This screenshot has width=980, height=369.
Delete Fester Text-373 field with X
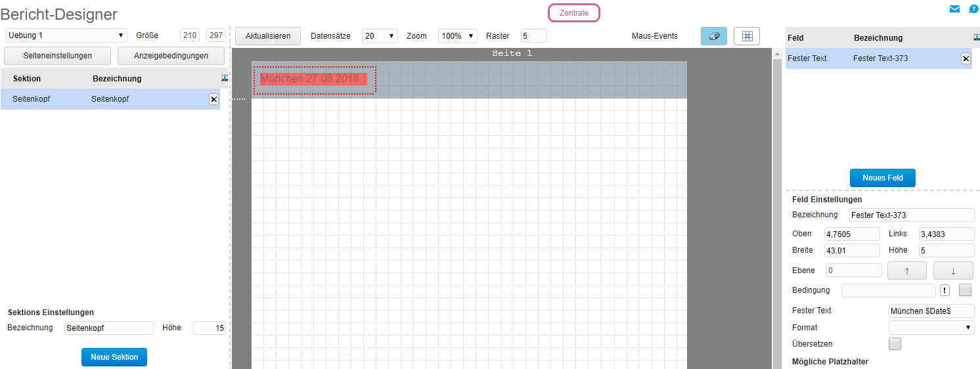966,58
